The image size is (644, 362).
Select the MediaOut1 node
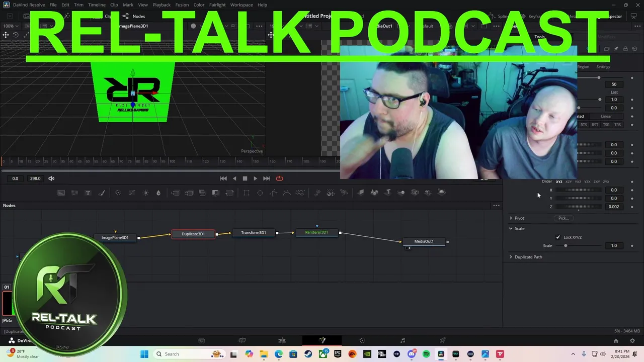(424, 241)
